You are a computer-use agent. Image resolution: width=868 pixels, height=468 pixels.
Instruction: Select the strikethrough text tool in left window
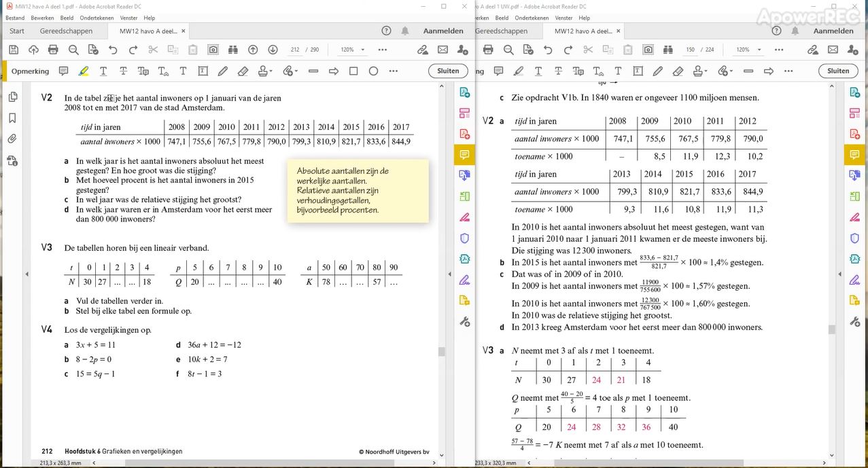(123, 71)
